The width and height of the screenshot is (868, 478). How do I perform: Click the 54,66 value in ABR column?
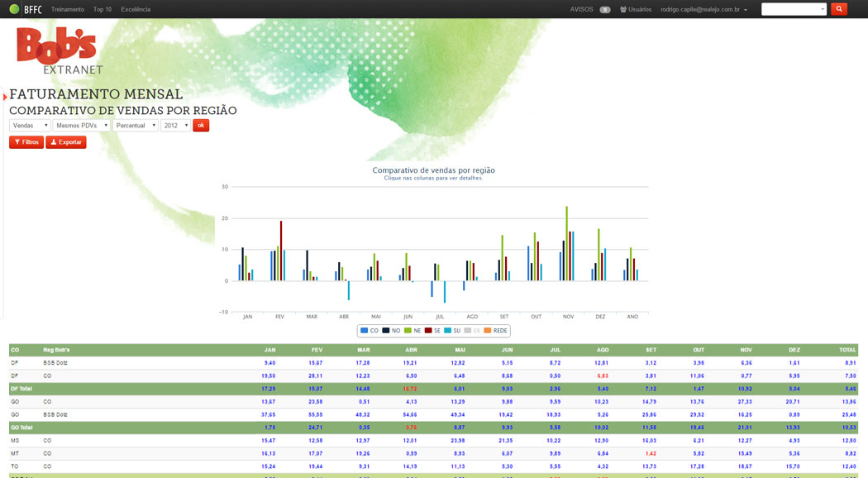pyautogui.click(x=410, y=415)
